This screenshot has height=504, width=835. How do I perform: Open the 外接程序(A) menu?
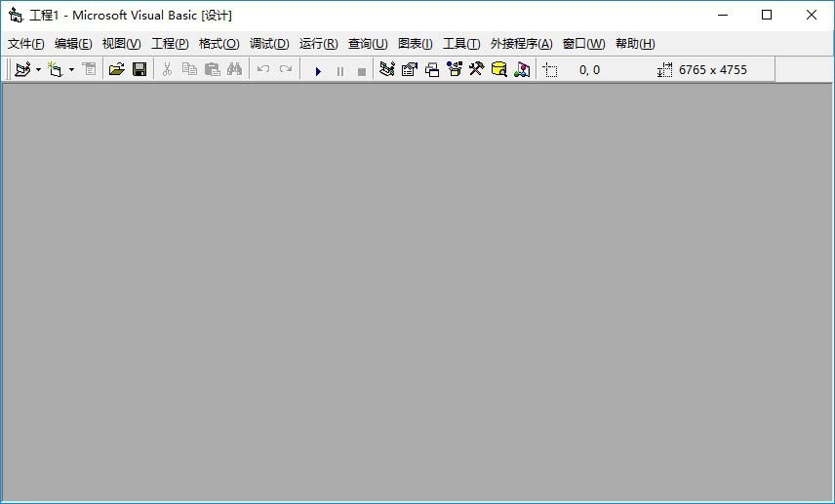tap(521, 44)
